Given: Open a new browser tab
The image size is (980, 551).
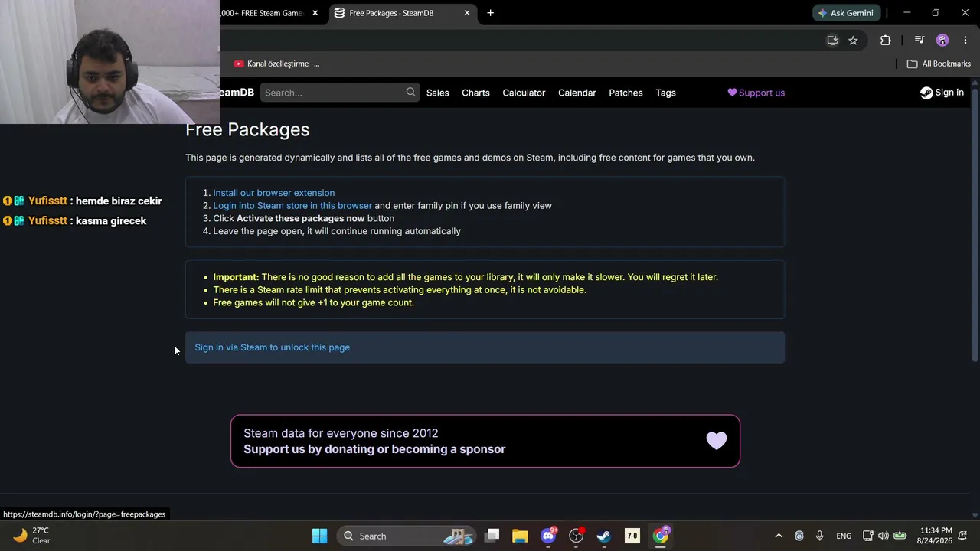Looking at the screenshot, I should coord(490,13).
